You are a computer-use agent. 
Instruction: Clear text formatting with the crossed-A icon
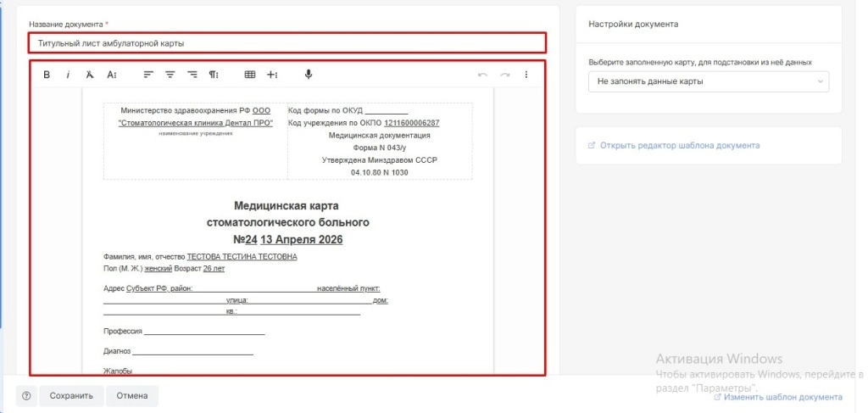(x=90, y=75)
